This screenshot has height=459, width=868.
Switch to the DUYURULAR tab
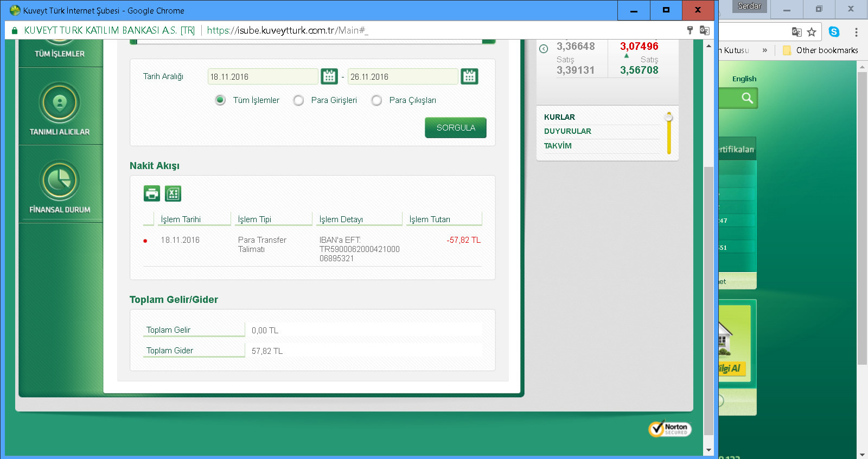click(x=567, y=131)
